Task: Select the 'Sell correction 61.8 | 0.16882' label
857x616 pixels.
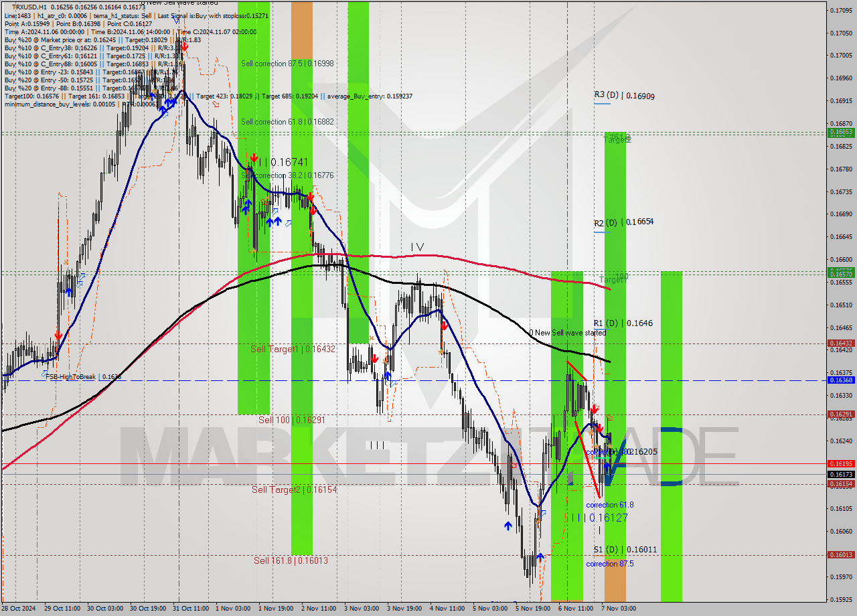Action: pos(287,122)
